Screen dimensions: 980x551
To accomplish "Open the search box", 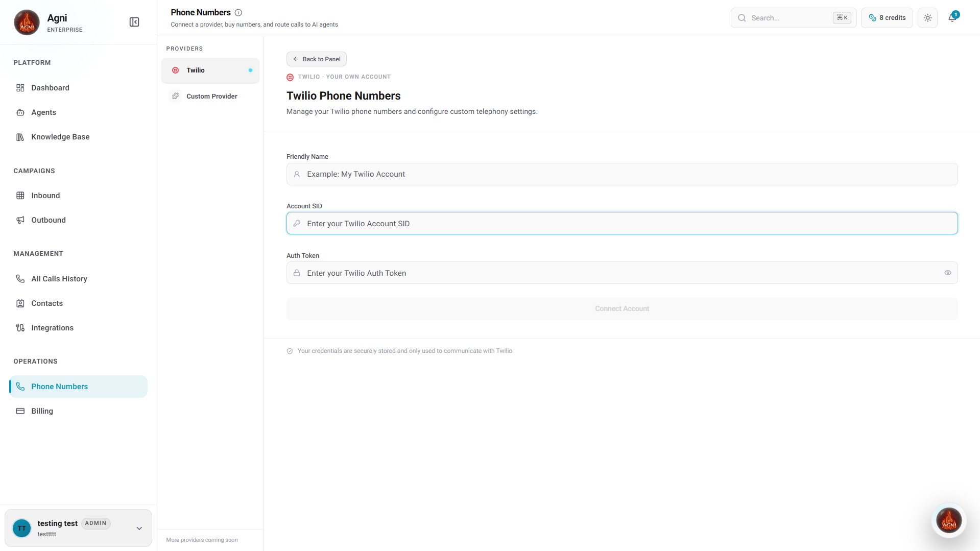I will (794, 18).
